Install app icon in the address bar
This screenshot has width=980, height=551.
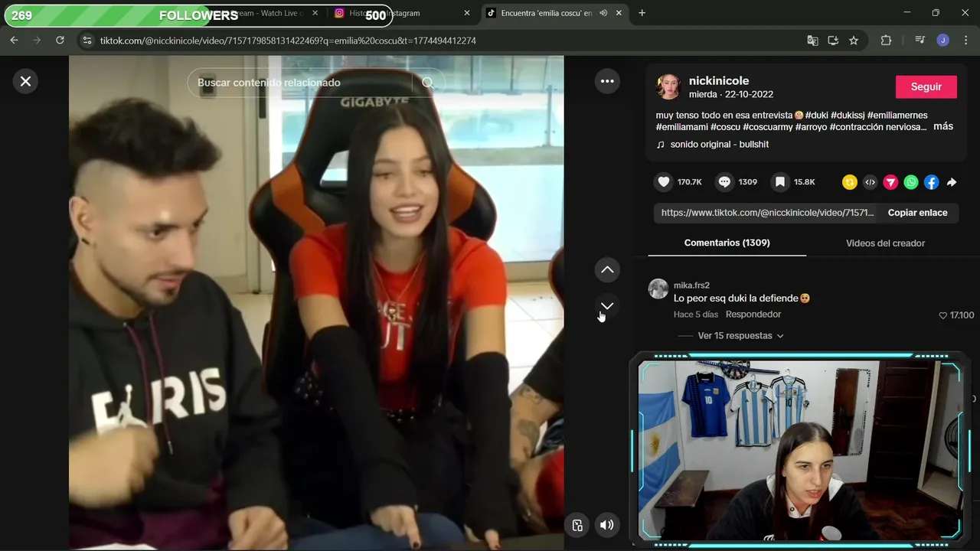click(x=833, y=41)
